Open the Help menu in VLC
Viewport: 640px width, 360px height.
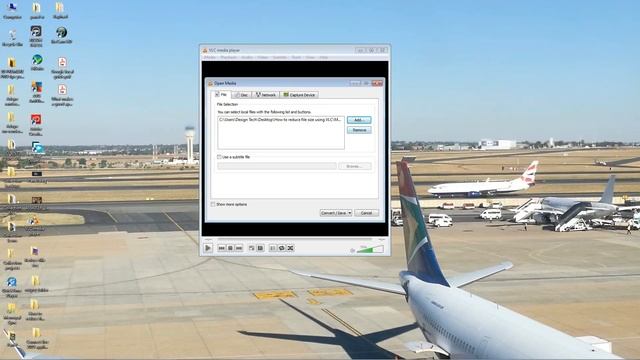(324, 58)
